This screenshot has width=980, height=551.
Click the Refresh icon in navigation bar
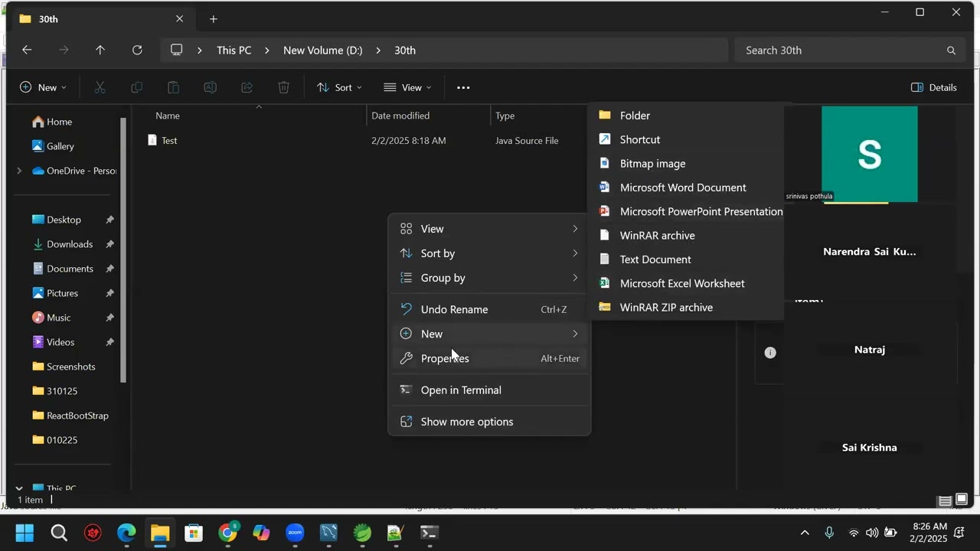(137, 51)
